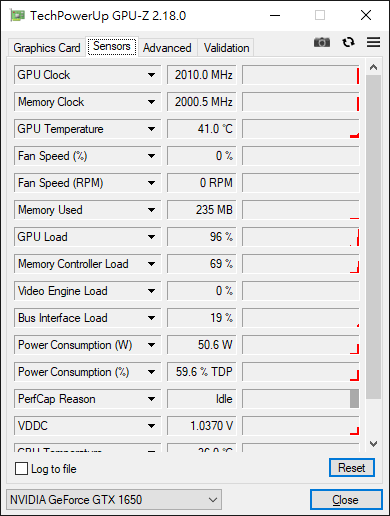This screenshot has height=516, width=390.
Task: Open NVIDIA GeForce GTX 1650 device selector
Action: (114, 499)
